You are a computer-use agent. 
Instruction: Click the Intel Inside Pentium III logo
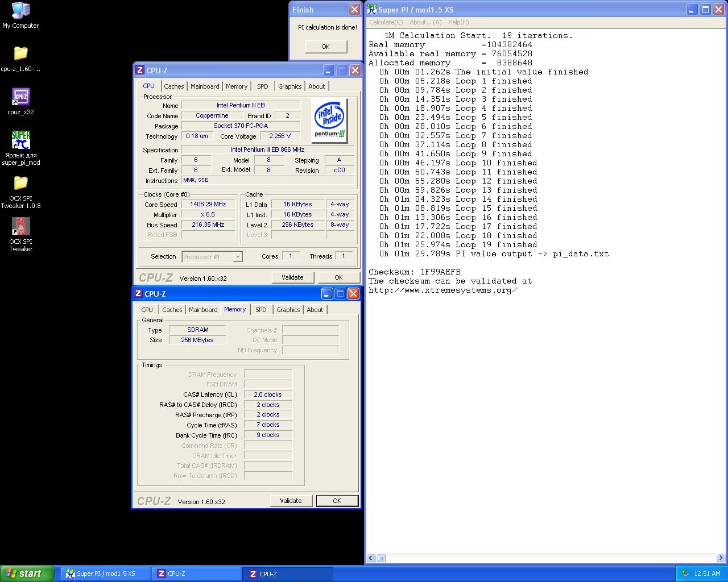[330, 120]
